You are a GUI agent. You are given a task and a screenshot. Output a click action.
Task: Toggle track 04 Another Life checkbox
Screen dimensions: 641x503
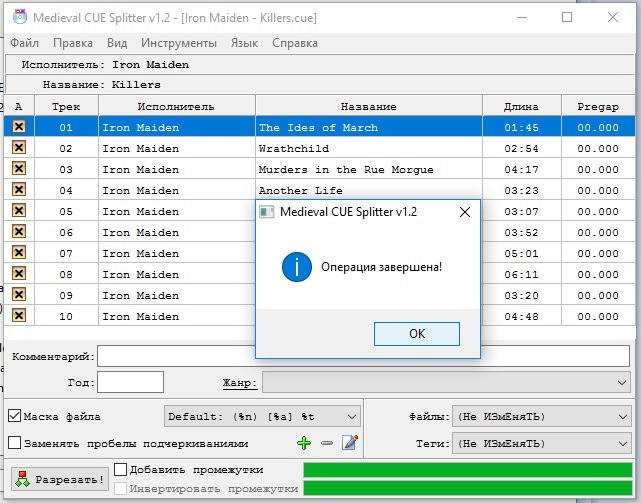click(19, 189)
